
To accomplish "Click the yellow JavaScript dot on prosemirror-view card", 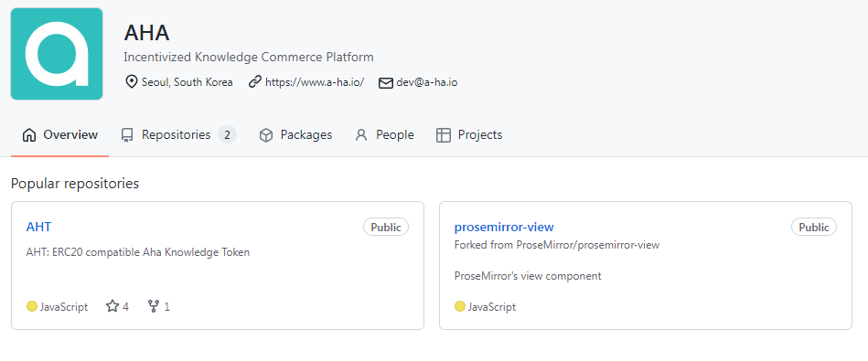I will [x=459, y=306].
